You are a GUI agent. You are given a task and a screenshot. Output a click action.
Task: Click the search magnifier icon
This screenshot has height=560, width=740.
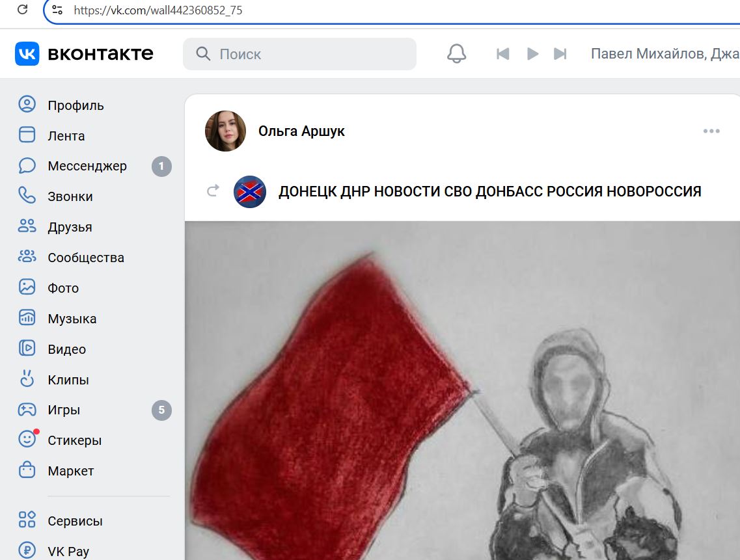pyautogui.click(x=203, y=54)
